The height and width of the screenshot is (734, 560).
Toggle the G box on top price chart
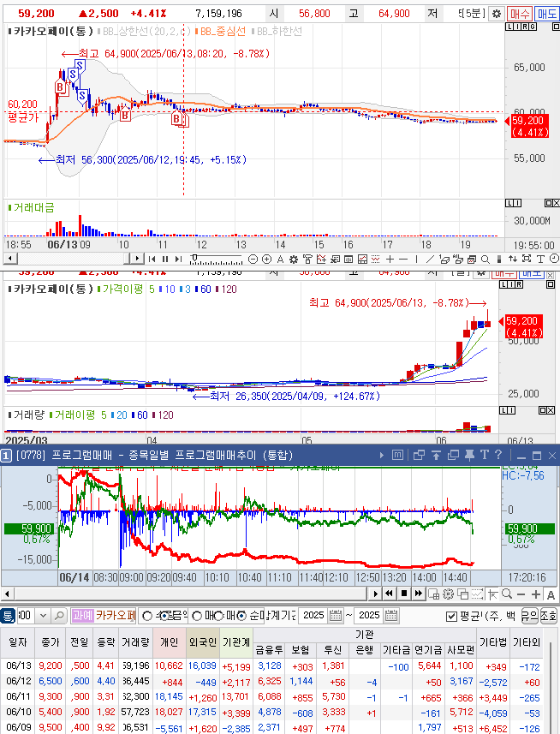[533, 27]
